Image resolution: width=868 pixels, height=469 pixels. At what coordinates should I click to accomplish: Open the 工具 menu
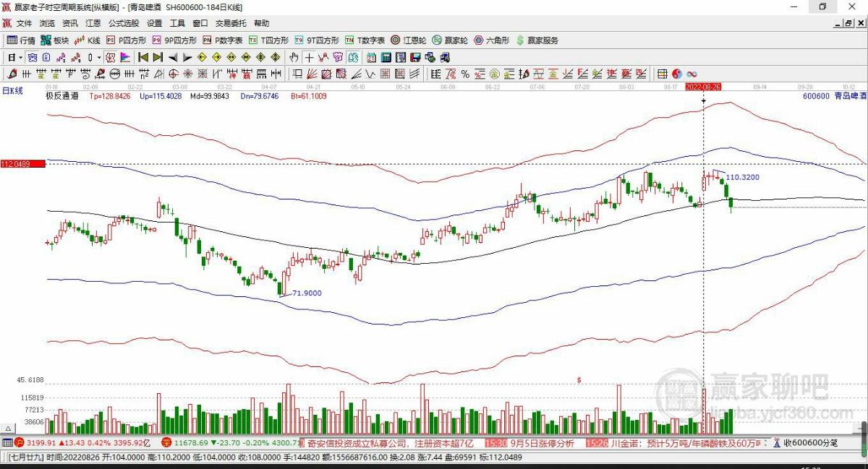pos(177,23)
